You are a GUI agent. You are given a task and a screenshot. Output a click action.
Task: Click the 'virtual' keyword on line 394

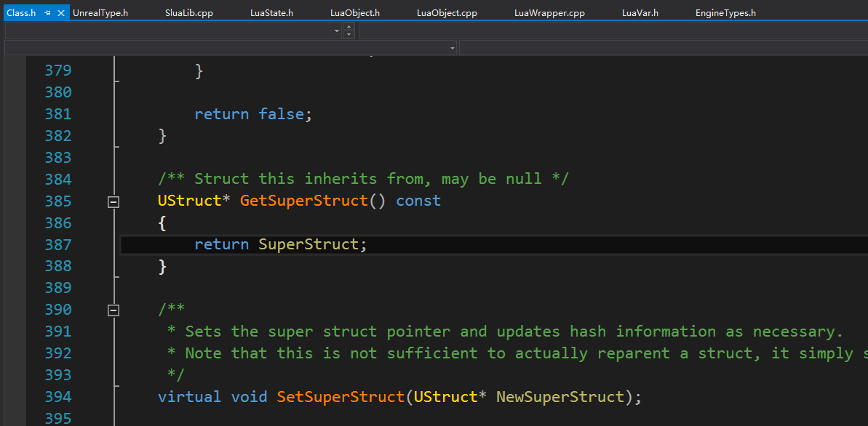tap(189, 397)
